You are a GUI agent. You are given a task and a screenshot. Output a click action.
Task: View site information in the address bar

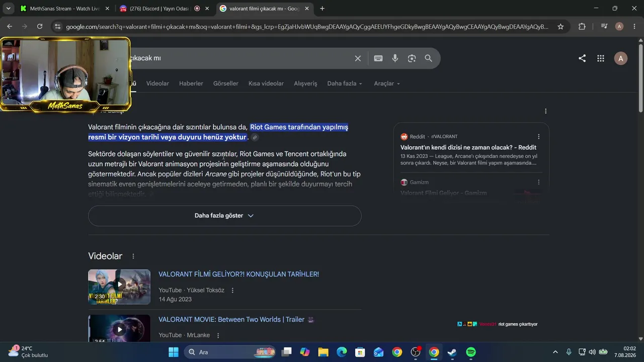tap(57, 27)
